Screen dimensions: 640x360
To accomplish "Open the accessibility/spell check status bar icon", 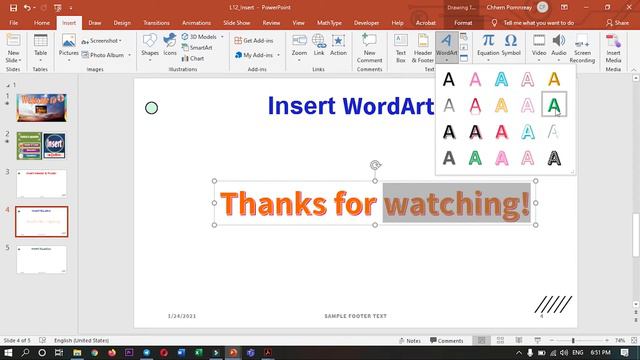I will coord(42,340).
